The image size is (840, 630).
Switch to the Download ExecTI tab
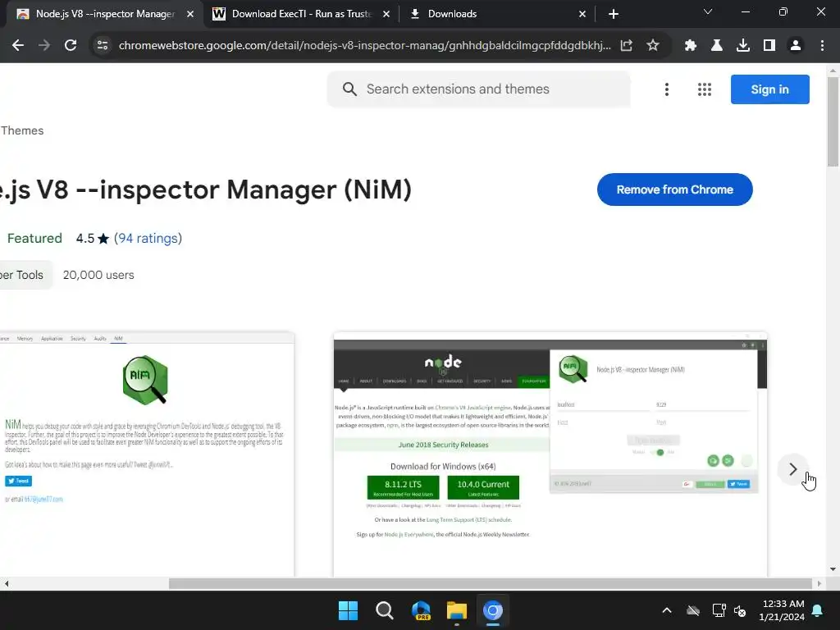click(301, 14)
